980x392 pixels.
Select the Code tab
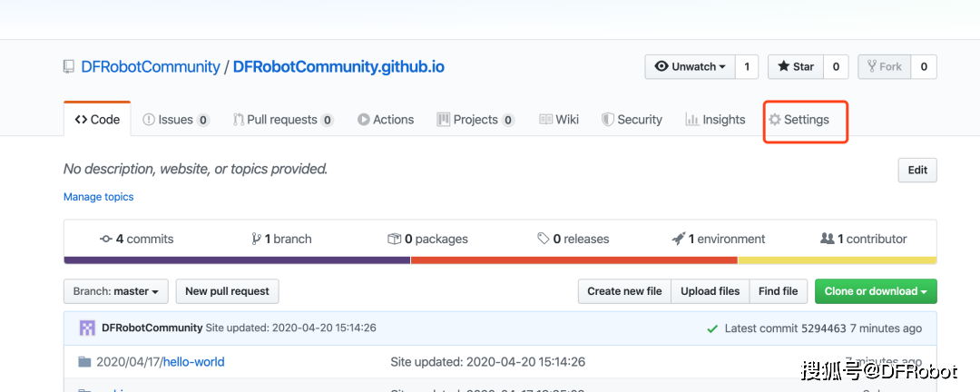(x=97, y=120)
